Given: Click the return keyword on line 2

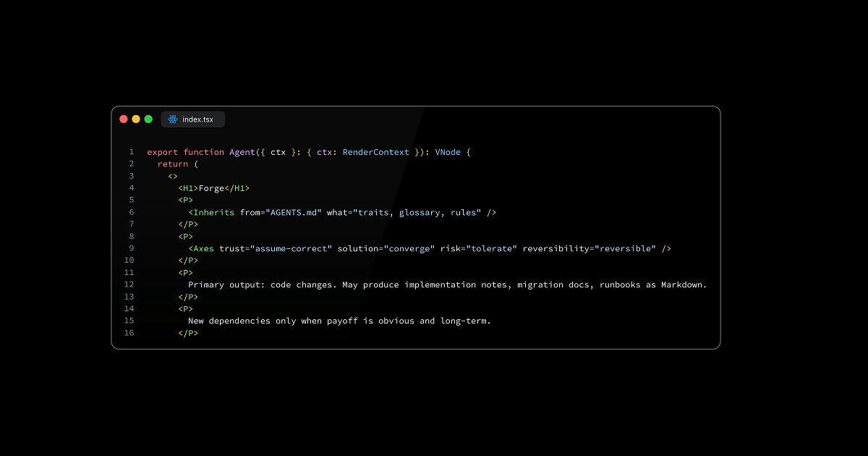Looking at the screenshot, I should [x=172, y=164].
